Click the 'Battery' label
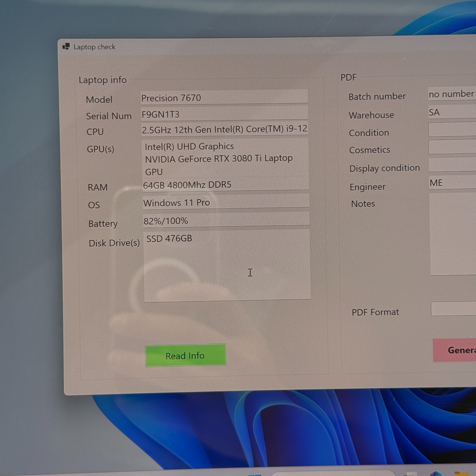 click(x=103, y=223)
